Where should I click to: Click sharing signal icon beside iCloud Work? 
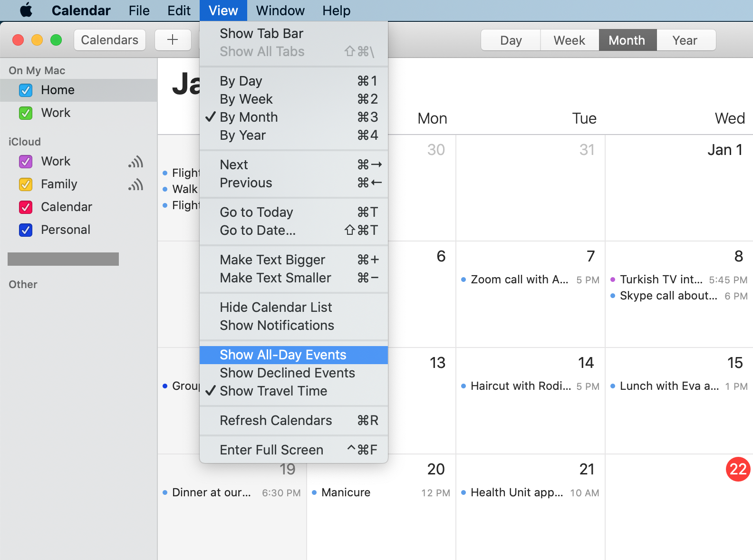tap(136, 162)
